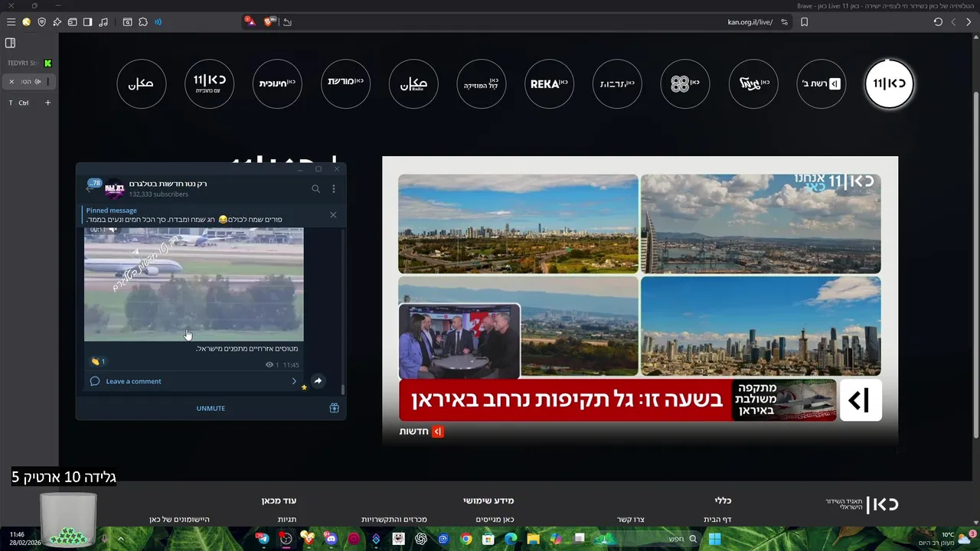Close the active vertical tab
Screen dimensions: 980x551
(11, 81)
